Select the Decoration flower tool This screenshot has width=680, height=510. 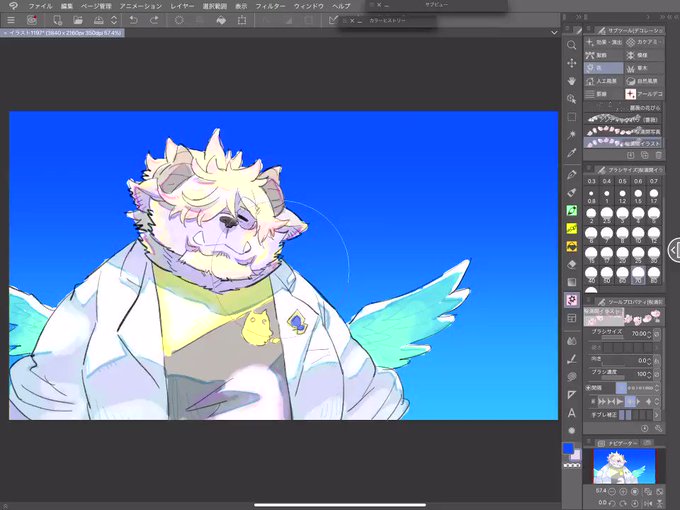coord(572,300)
